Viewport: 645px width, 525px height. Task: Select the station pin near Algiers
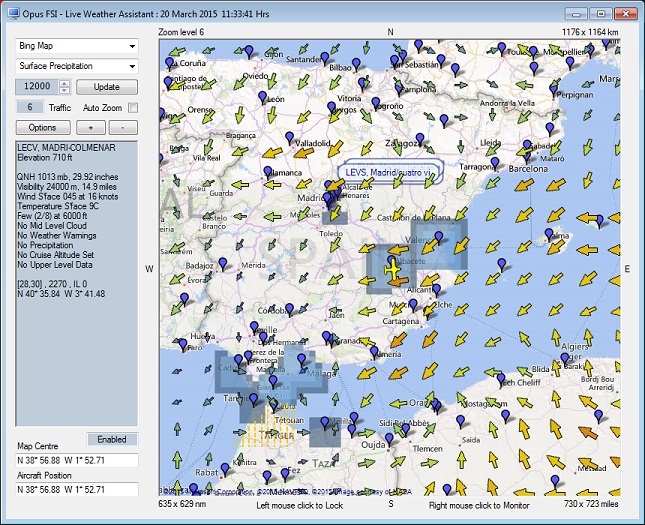click(x=565, y=359)
